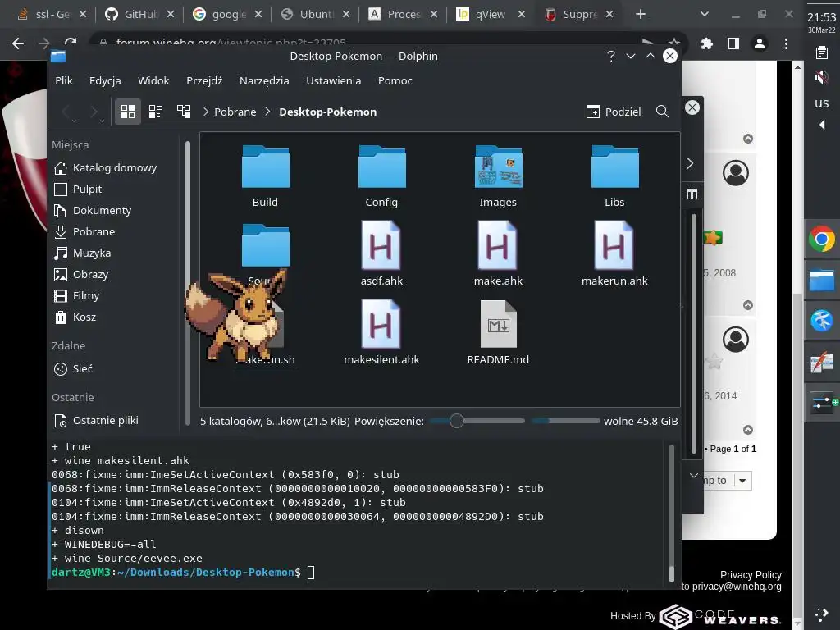Select the make.ahk file
The width and height of the screenshot is (840, 630).
(498, 254)
